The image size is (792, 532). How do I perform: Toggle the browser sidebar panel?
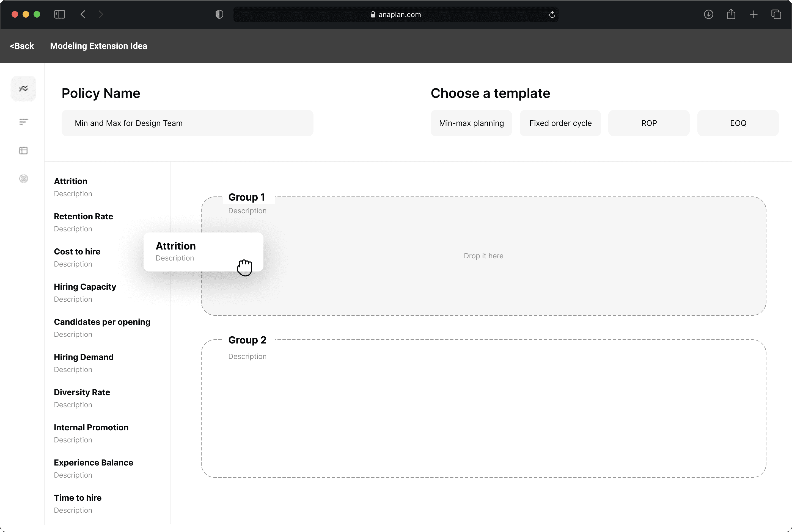(x=59, y=14)
